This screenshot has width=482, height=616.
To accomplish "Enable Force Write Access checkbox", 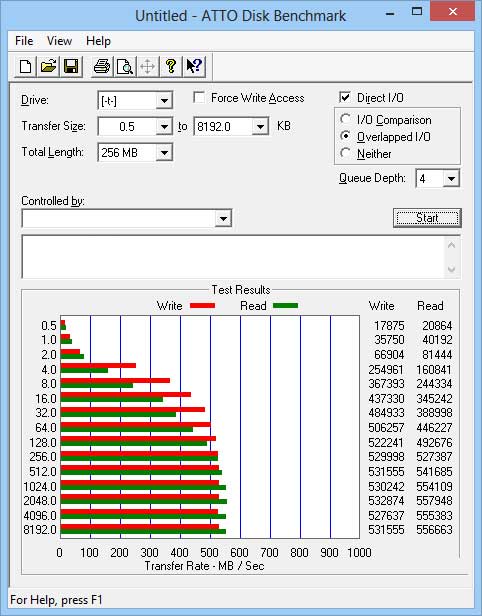I will click(x=199, y=97).
